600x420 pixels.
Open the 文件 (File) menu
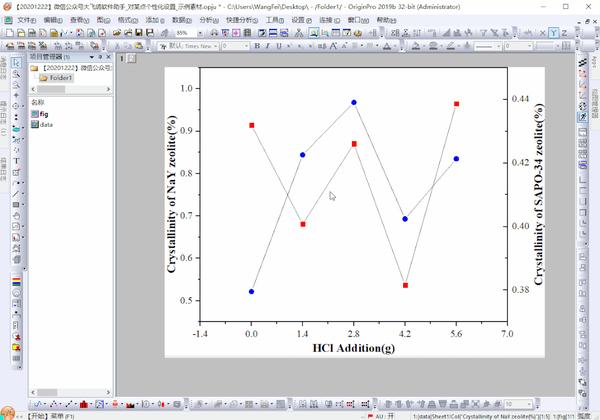coord(26,20)
